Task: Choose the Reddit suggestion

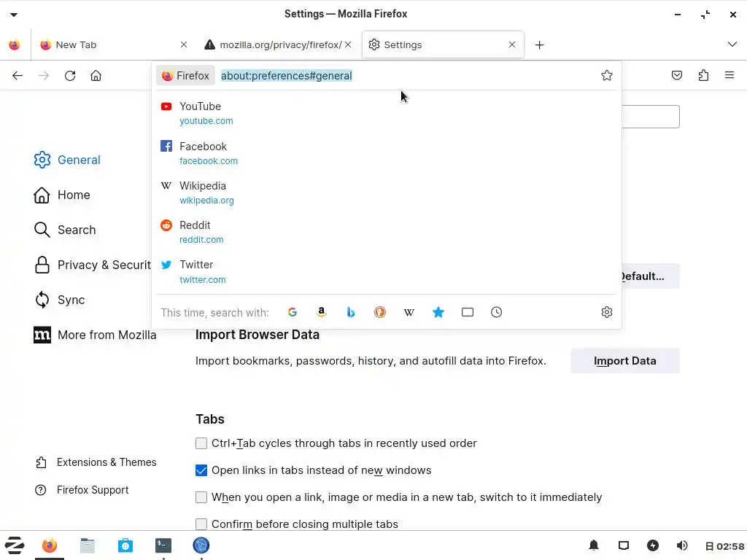Action: [387, 233]
